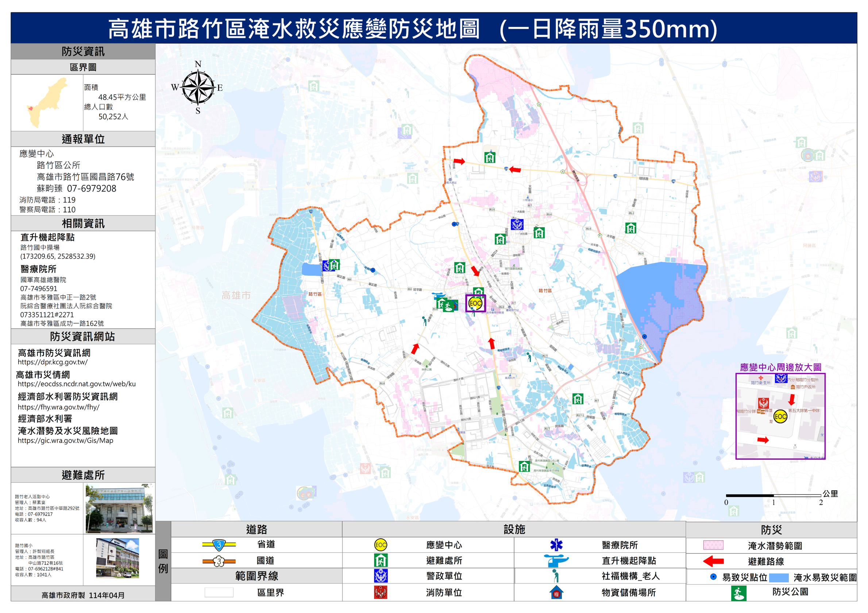Open the gic.wra.gov.tw/Gis/Map link

[65, 440]
